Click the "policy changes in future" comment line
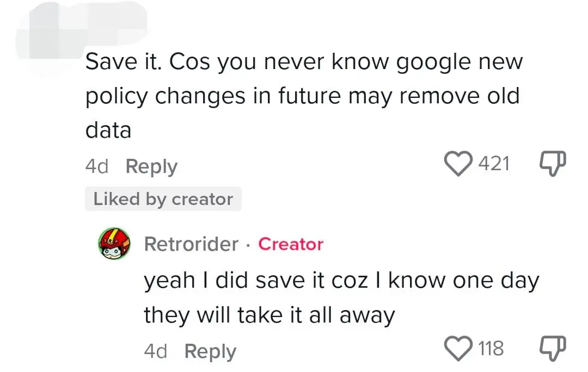588x372 pixels. point(302,97)
